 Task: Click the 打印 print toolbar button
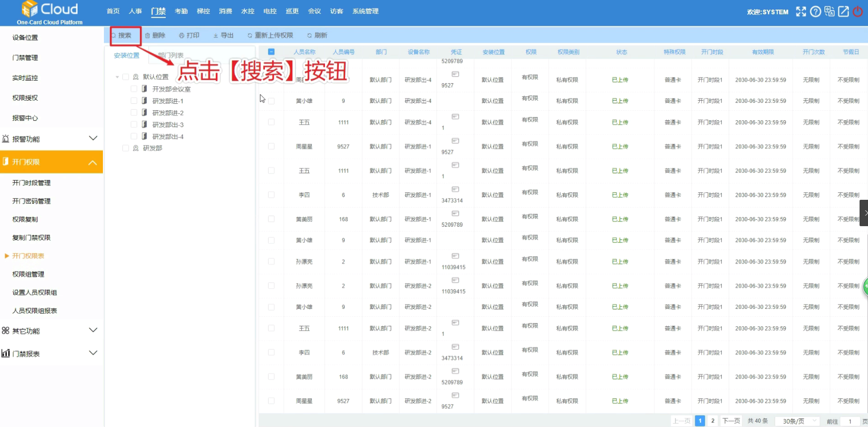point(189,35)
